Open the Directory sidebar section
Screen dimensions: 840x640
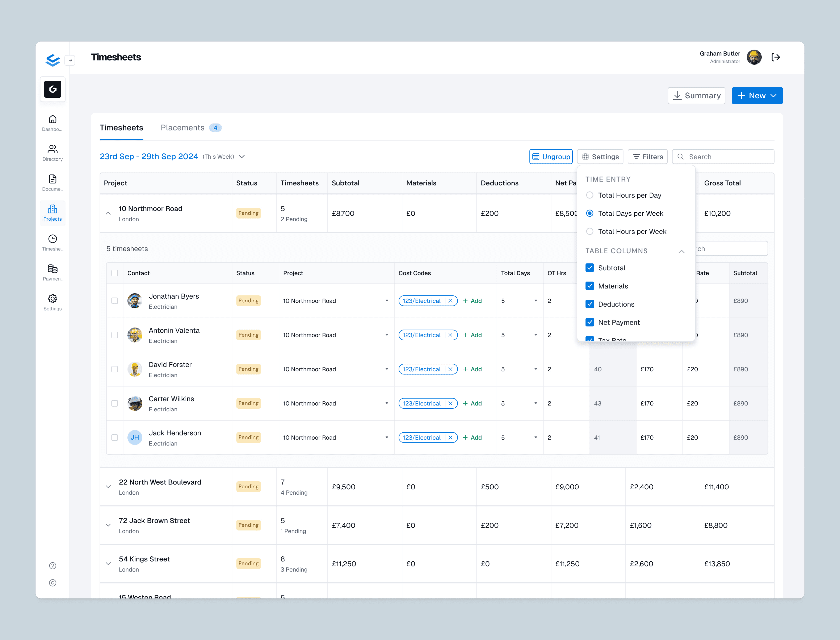(52, 153)
